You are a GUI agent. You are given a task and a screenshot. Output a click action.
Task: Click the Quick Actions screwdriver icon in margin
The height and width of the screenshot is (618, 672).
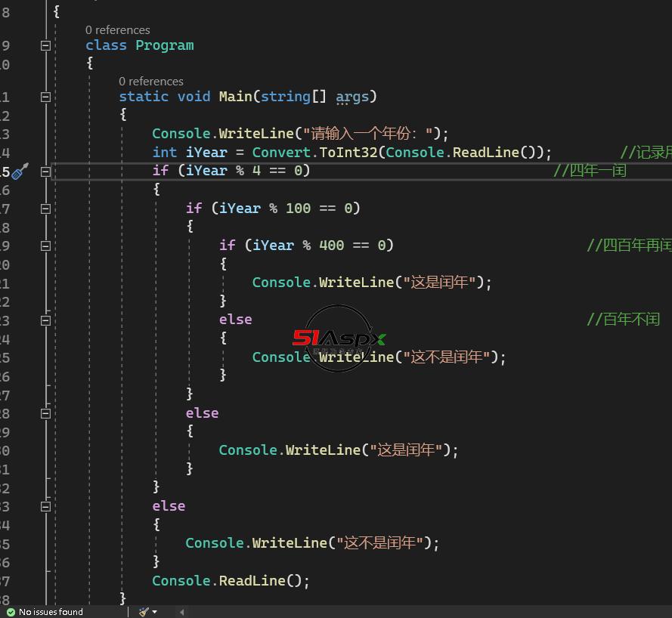20,171
